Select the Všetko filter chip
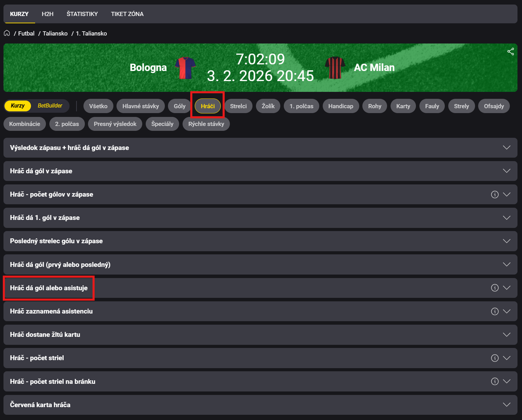 tap(98, 106)
